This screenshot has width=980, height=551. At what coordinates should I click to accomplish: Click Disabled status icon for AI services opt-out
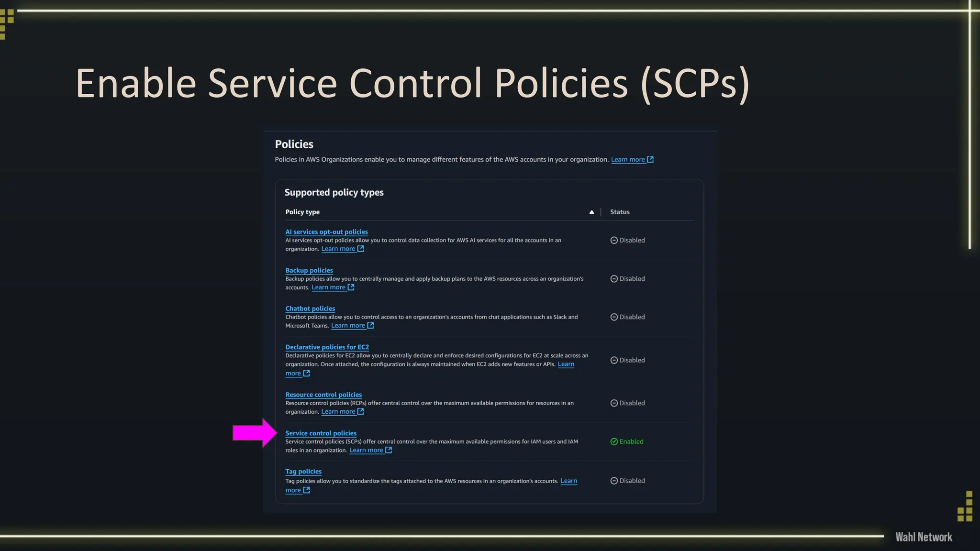(x=614, y=240)
